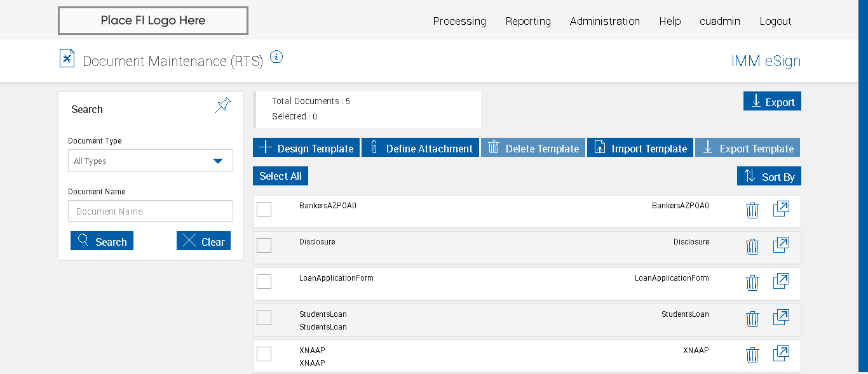Click the Design Template button
This screenshot has height=374, width=868.
tap(306, 148)
